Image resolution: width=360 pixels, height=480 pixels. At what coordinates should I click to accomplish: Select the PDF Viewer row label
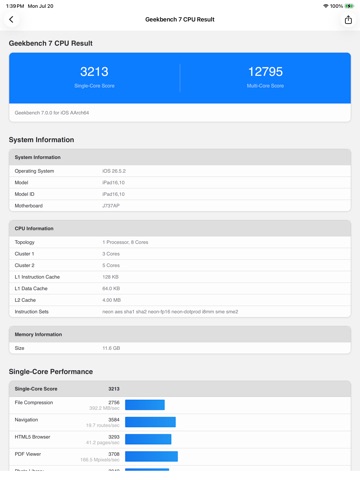(x=28, y=454)
